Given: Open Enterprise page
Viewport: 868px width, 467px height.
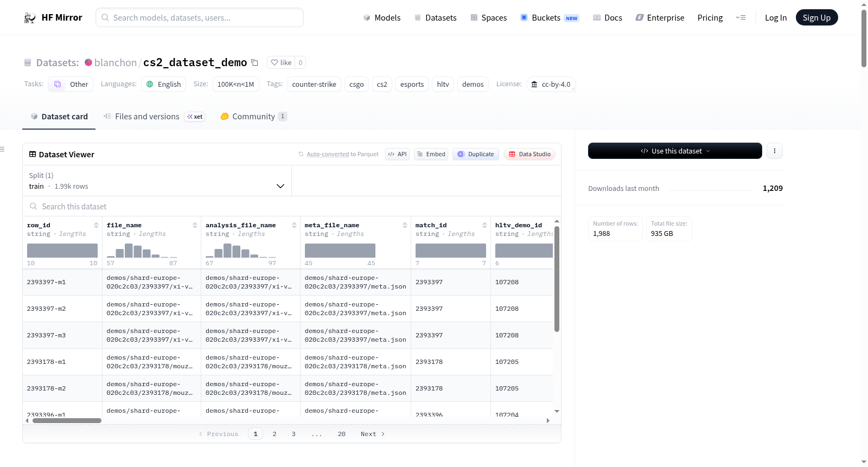Looking at the screenshot, I should (660, 18).
